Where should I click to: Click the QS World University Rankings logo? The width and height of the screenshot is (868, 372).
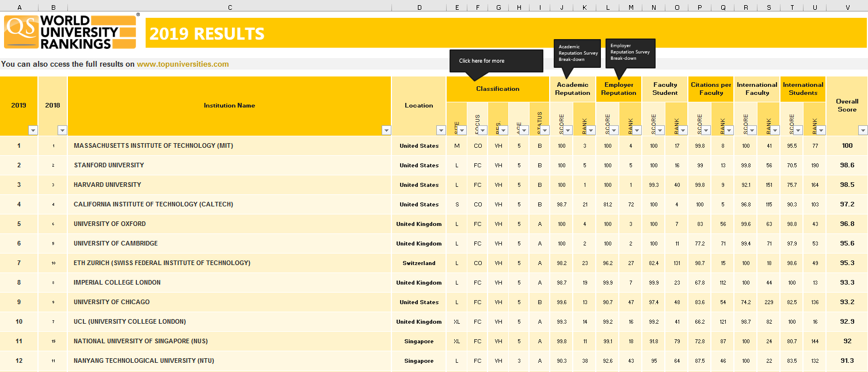coord(71,32)
